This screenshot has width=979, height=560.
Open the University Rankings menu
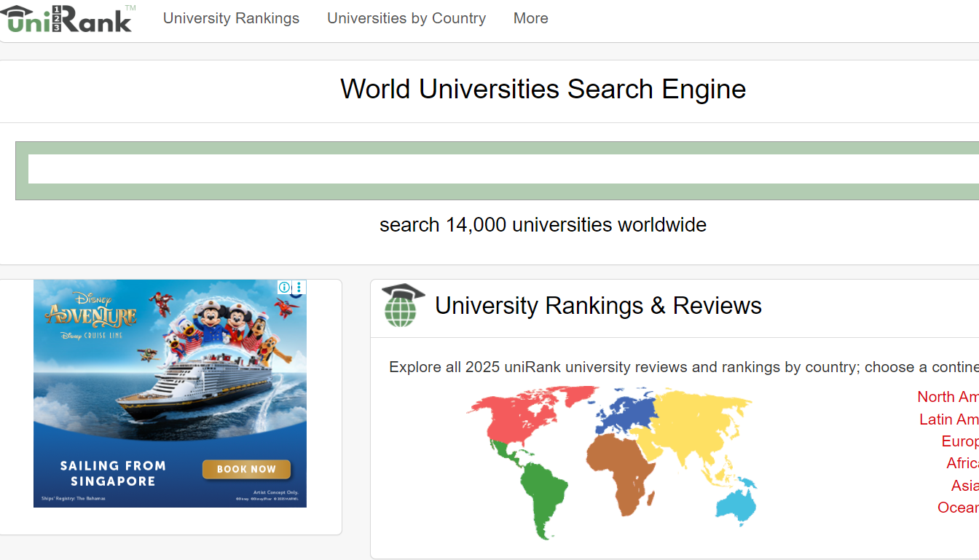click(x=231, y=18)
